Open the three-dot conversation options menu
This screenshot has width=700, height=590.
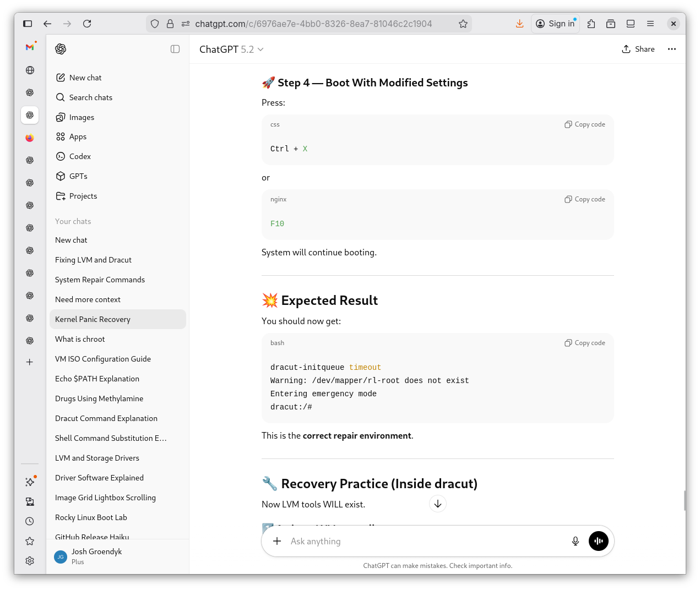(671, 49)
